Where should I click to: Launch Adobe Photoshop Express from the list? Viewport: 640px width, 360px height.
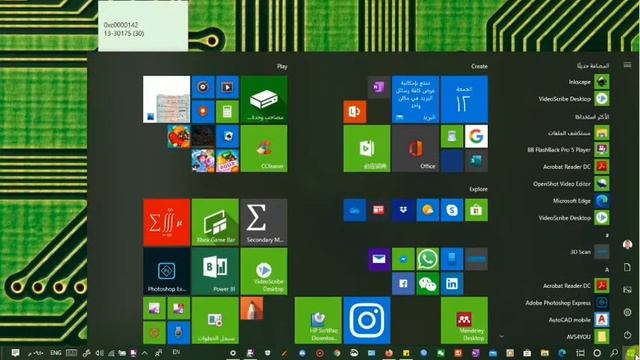(567, 303)
